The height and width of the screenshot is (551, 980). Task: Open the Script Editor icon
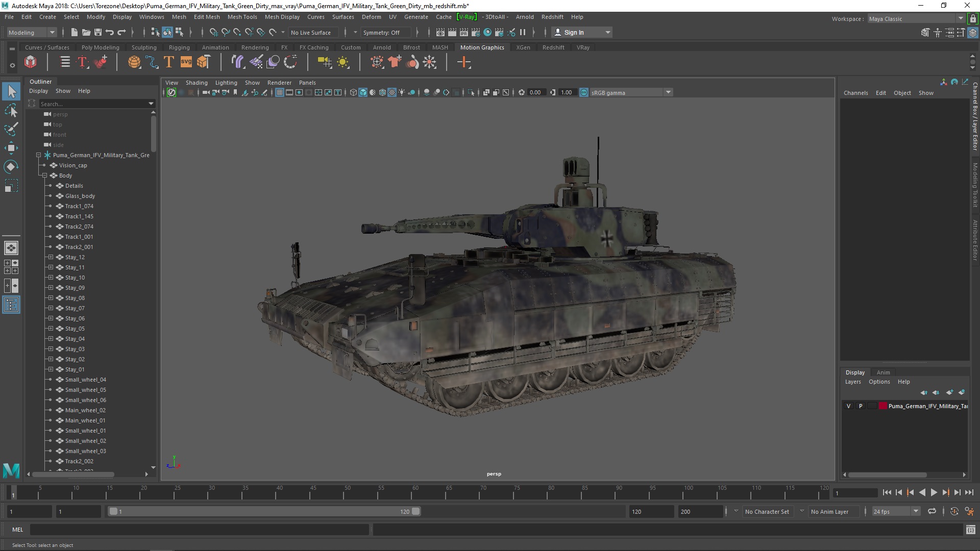pos(970,530)
